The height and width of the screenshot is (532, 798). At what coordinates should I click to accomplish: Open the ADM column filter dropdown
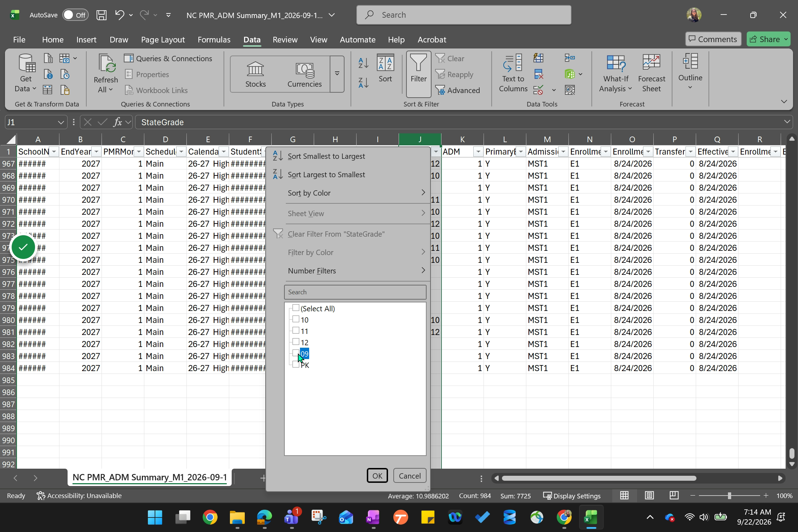coord(478,152)
